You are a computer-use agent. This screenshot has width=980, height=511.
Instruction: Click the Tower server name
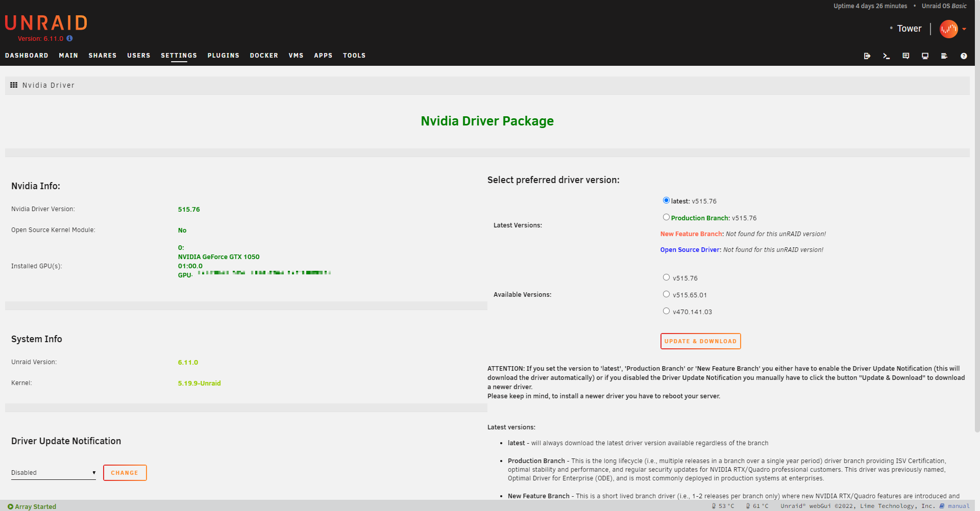click(909, 29)
